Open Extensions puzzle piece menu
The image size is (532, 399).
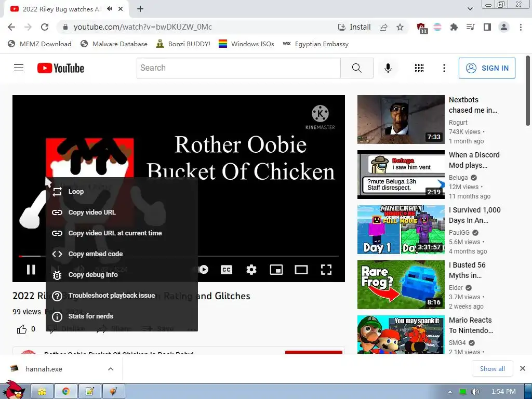tap(454, 27)
